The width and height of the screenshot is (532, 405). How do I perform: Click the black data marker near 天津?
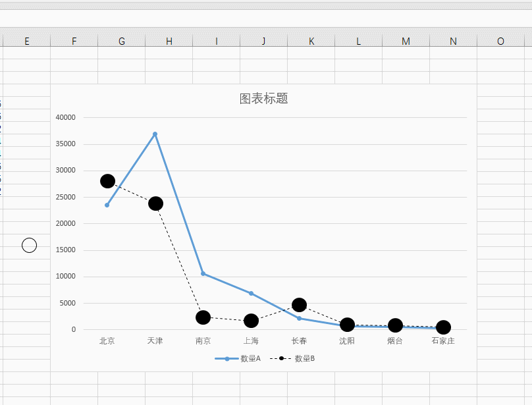click(155, 203)
